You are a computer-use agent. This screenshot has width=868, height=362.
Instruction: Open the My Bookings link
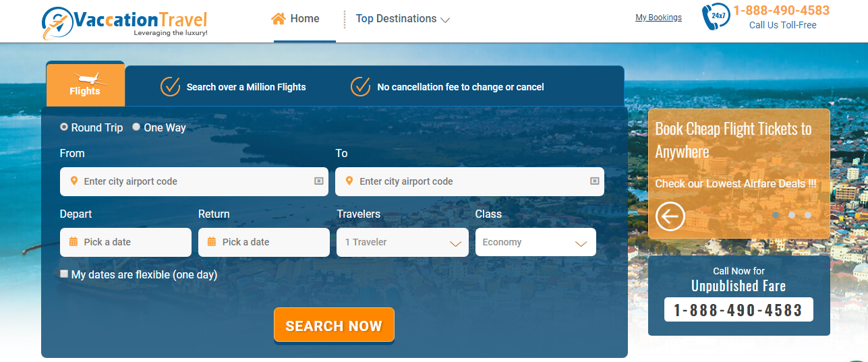pyautogui.click(x=658, y=18)
